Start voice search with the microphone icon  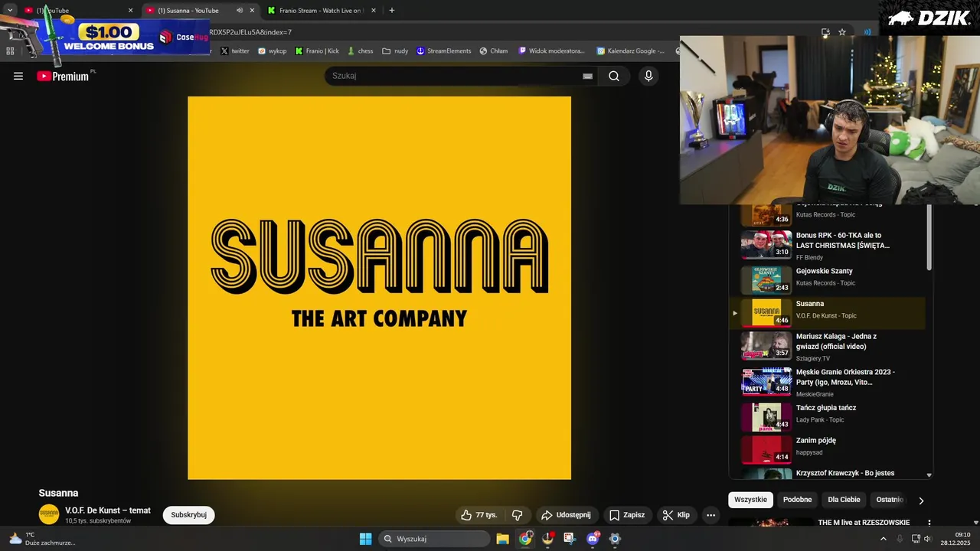click(x=648, y=76)
